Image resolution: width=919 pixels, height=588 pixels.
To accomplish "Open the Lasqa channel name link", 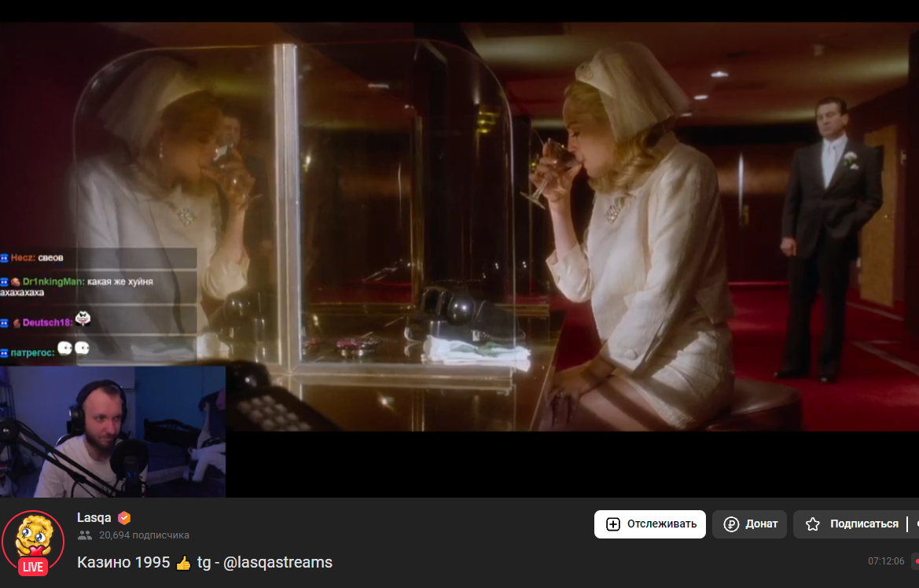I will pyautogui.click(x=94, y=518).
